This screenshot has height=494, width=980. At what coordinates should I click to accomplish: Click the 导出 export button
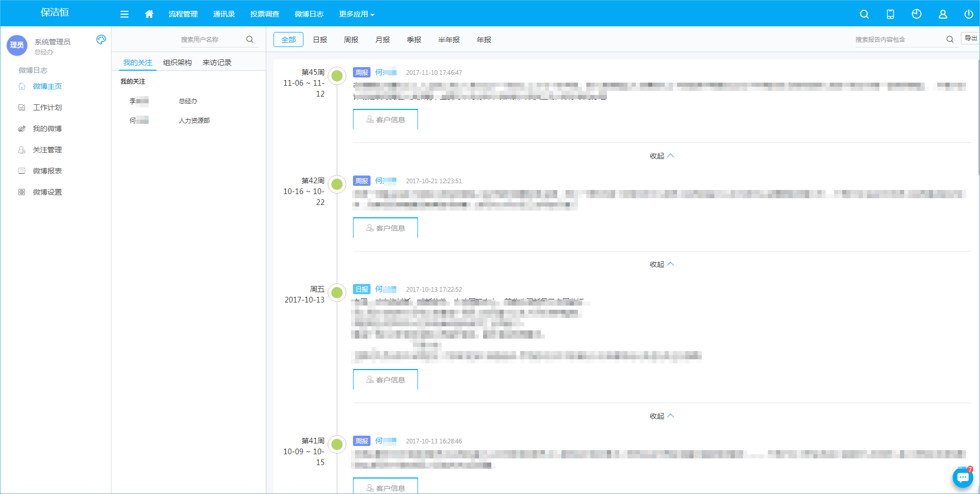(970, 38)
